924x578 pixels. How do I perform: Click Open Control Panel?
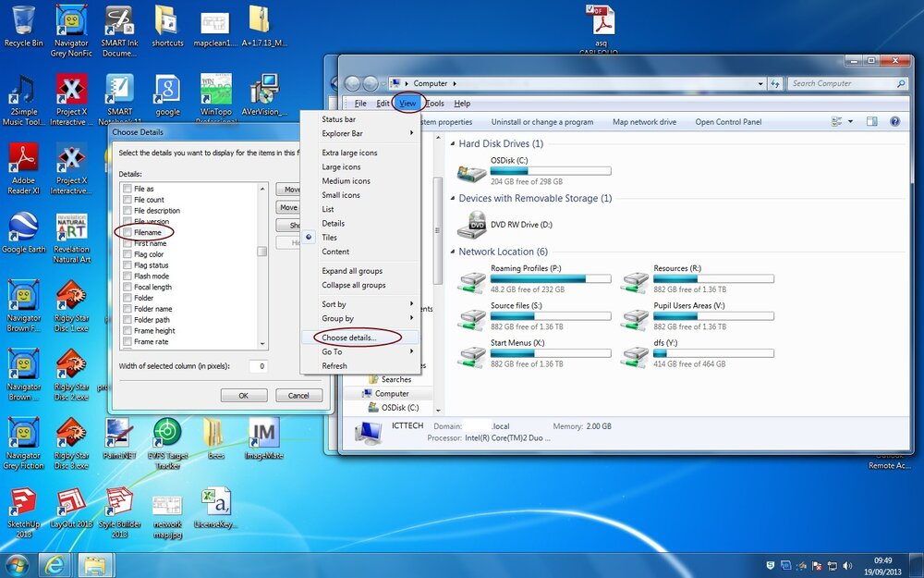coord(728,122)
